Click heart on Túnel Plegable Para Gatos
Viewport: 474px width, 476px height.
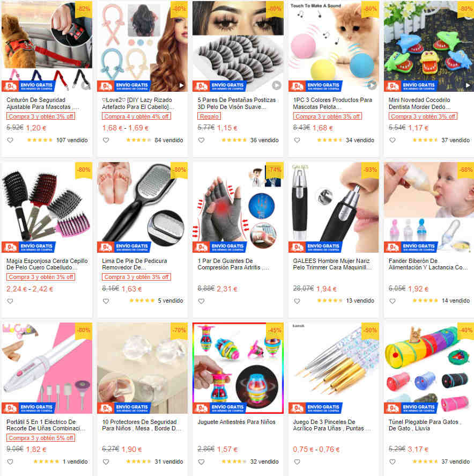click(392, 462)
